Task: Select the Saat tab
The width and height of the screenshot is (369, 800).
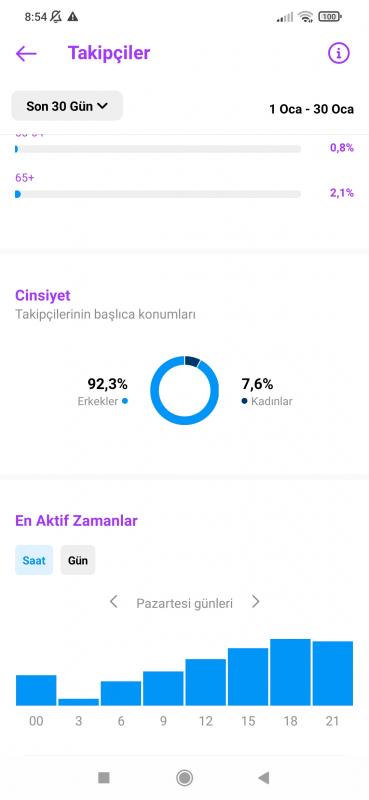Action: [x=34, y=560]
